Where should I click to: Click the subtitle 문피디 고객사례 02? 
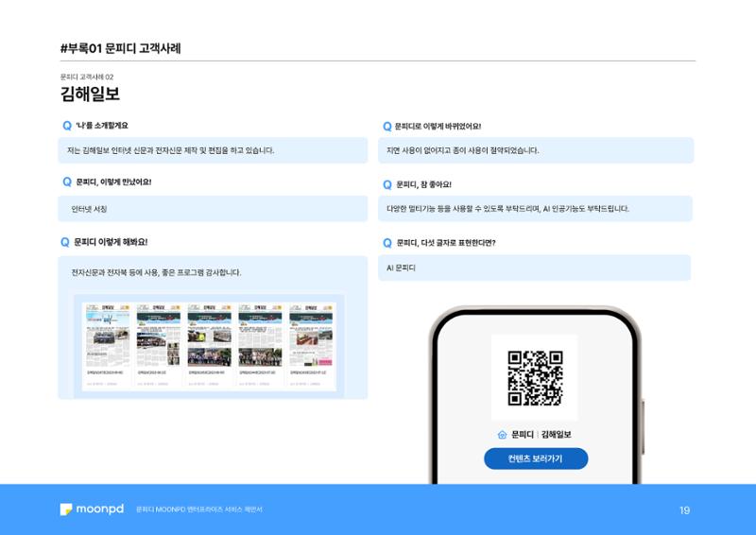click(87, 77)
